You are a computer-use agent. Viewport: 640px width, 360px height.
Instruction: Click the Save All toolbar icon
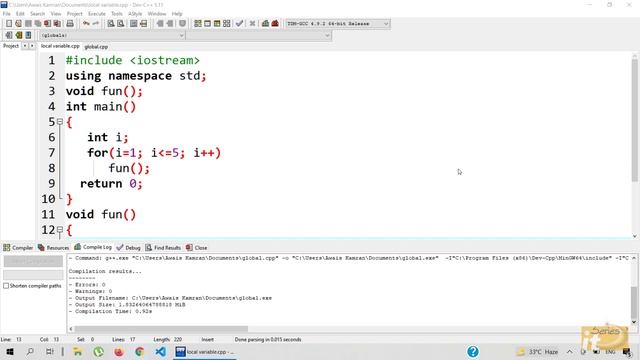coord(38,24)
